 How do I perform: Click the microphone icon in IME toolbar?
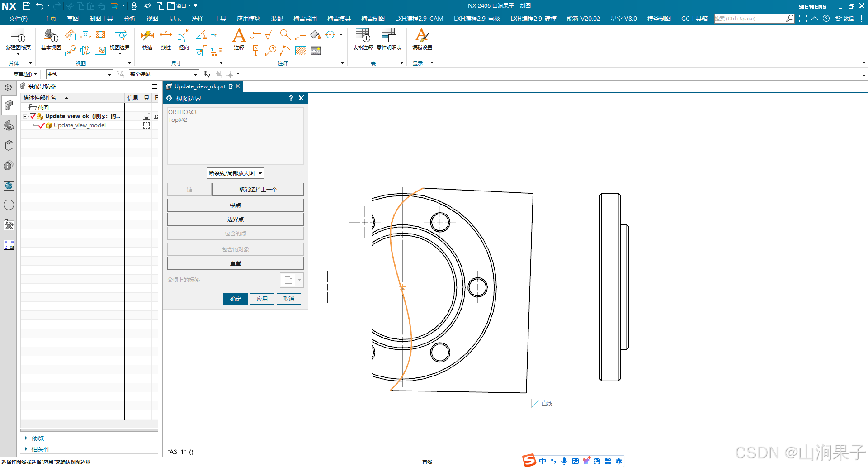point(564,461)
